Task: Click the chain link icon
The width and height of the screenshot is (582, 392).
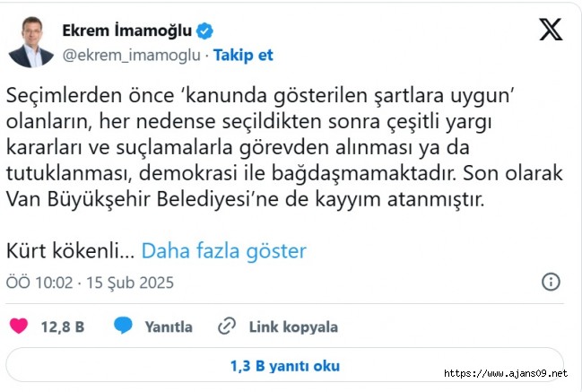Action: [228, 327]
